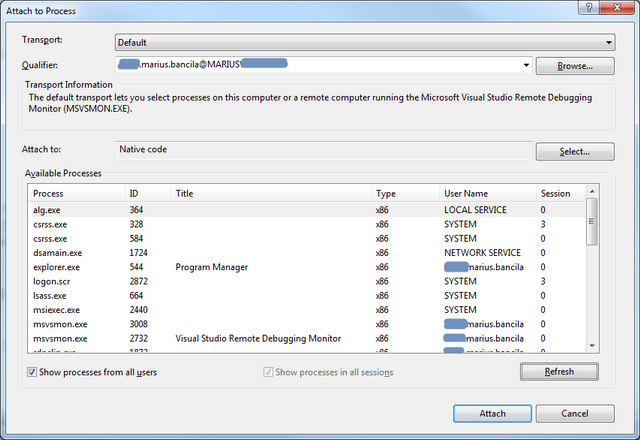Viewport: 640px width, 440px height.
Task: Expand the Qualifier combo box arrow
Action: [x=526, y=66]
